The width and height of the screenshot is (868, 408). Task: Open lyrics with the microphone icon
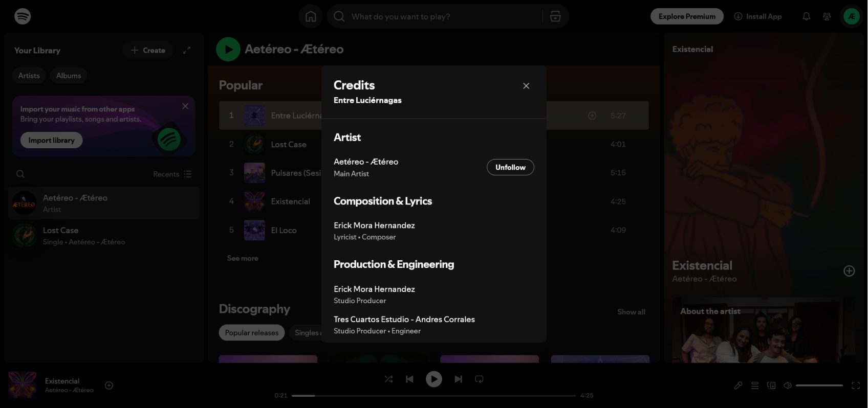[738, 386]
